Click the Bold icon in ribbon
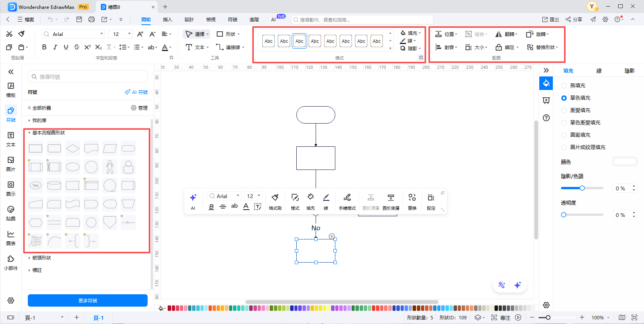The width and height of the screenshot is (644, 324). pos(44,47)
